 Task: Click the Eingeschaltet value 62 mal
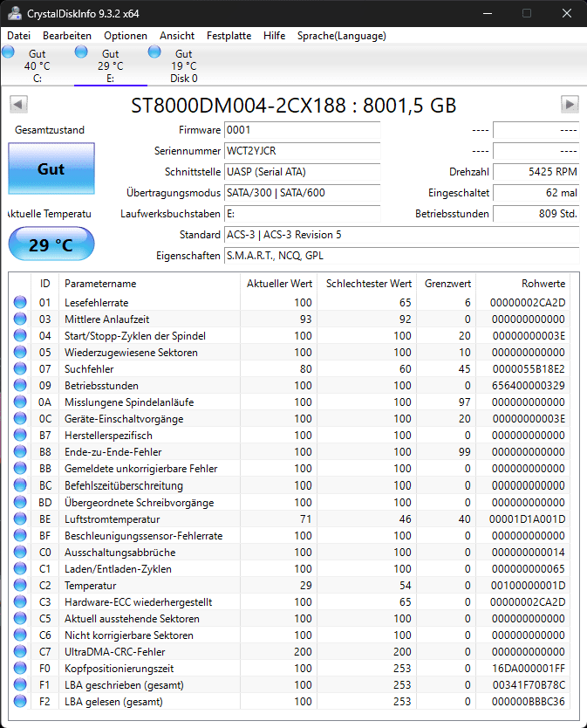point(536,193)
